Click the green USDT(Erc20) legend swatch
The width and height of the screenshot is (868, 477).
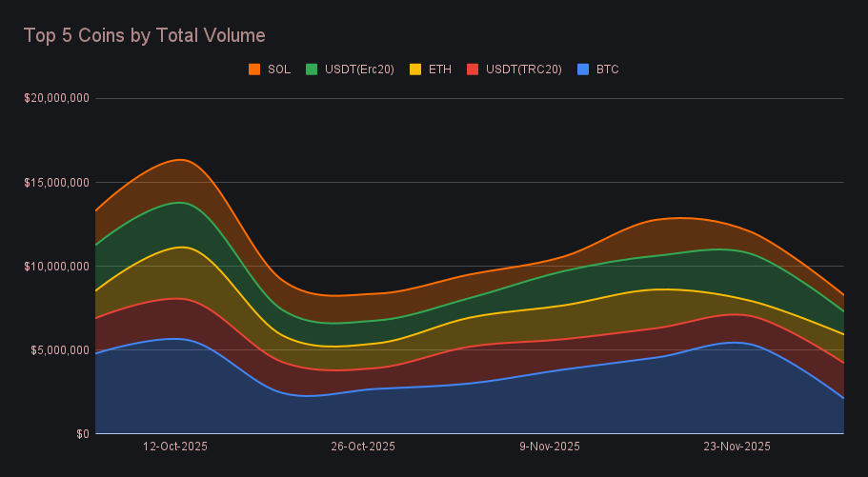312,70
